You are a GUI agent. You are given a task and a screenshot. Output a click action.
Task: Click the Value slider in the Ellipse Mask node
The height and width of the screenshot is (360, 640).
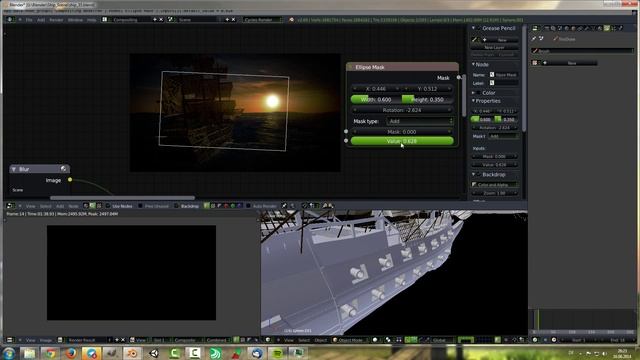(x=402, y=141)
